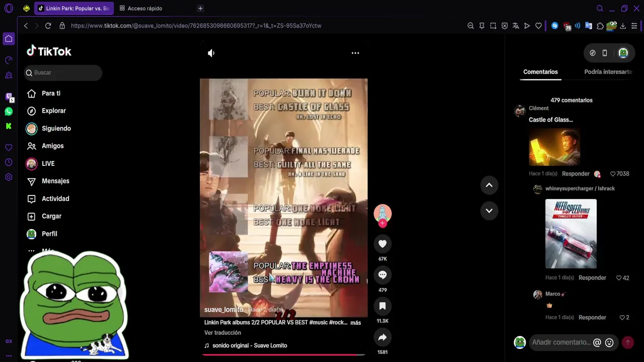The image size is (644, 362).
Task: Insert a mention with the @ icon
Action: [x=597, y=343]
